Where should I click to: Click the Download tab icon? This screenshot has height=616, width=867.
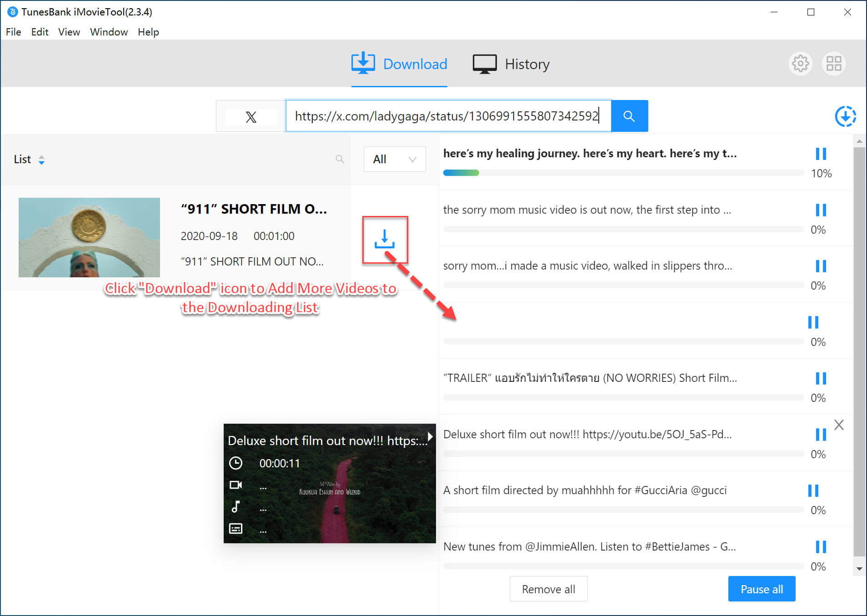click(x=363, y=63)
